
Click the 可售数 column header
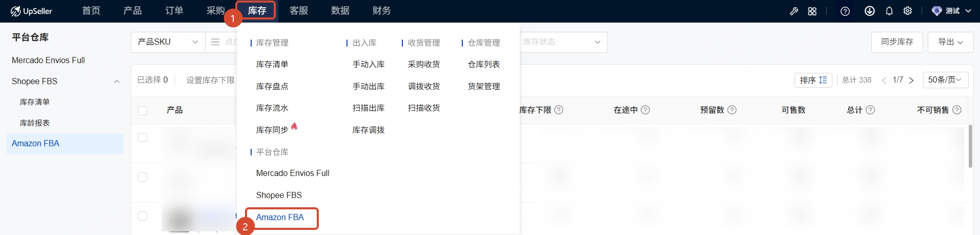point(793,110)
